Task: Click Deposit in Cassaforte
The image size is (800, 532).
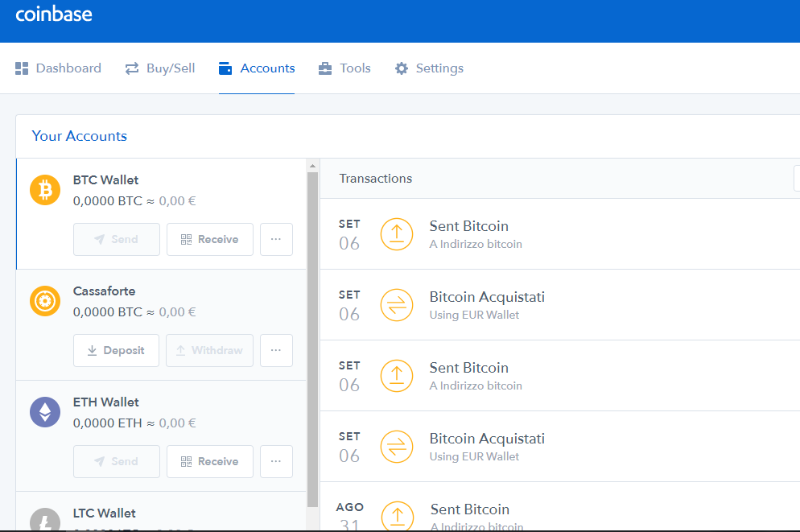Action: coord(117,350)
